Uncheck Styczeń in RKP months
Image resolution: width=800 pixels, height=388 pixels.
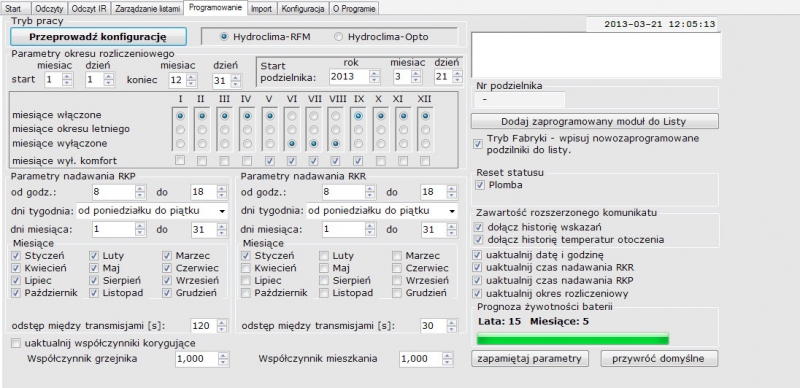coord(16,256)
